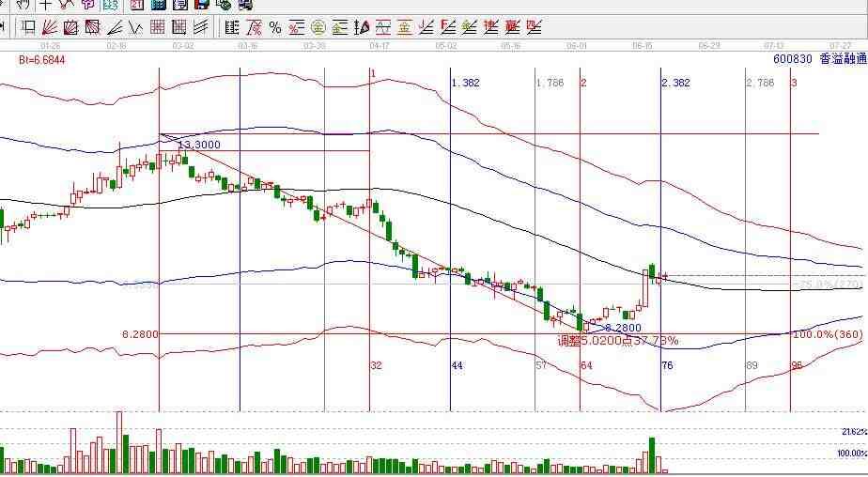This screenshot has height=477, width=868.
Task: Select the gold circle analysis tool
Action: [318, 27]
